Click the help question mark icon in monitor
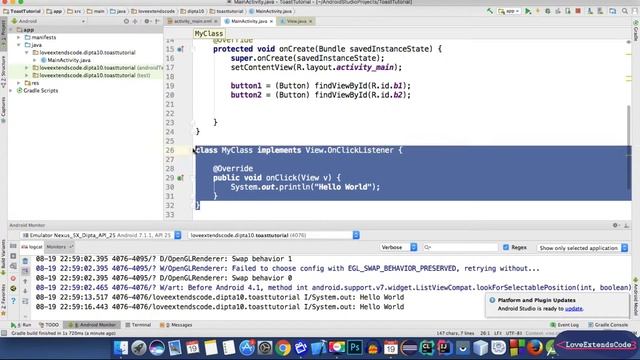This screenshot has width=640, height=360. click(13, 301)
